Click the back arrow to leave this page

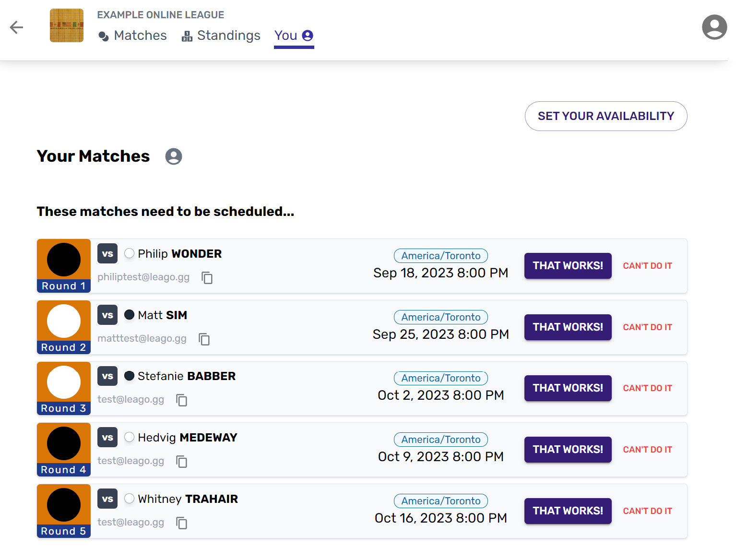16,27
